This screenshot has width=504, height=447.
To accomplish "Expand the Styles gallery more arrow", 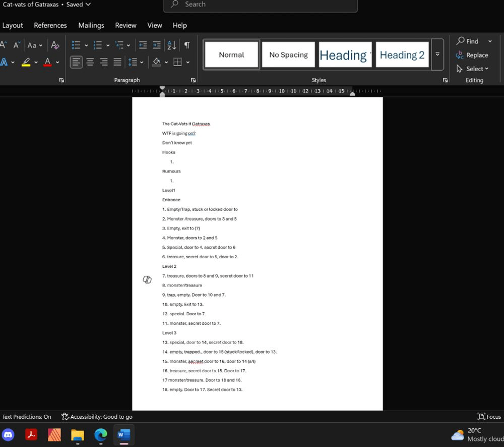I will [437, 54].
